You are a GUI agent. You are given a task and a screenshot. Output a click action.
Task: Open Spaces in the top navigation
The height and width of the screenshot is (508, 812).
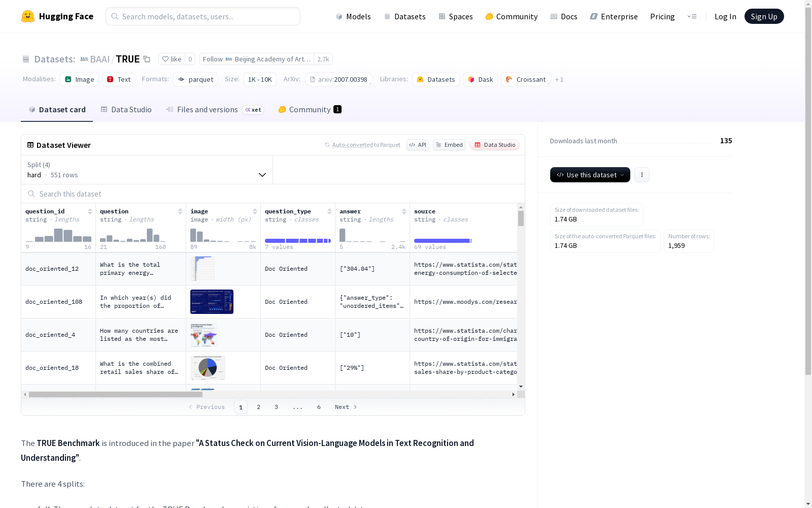pos(456,16)
